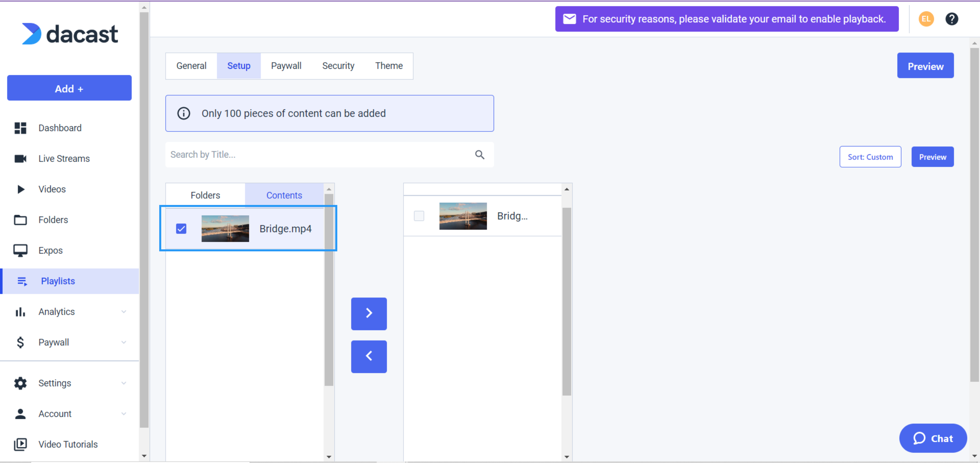Expand the Settings submenu chevron
This screenshot has width=980, height=463.
(x=124, y=383)
